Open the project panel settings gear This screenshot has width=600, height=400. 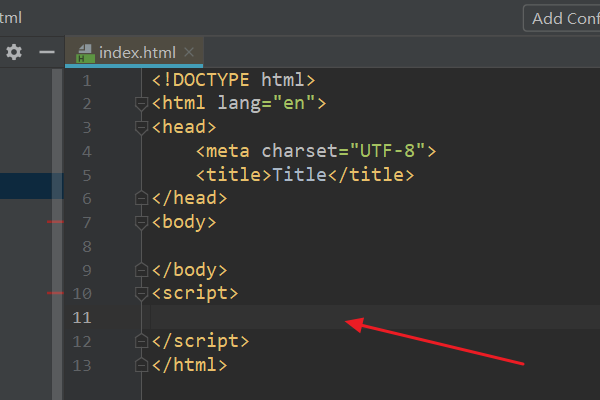[14, 52]
